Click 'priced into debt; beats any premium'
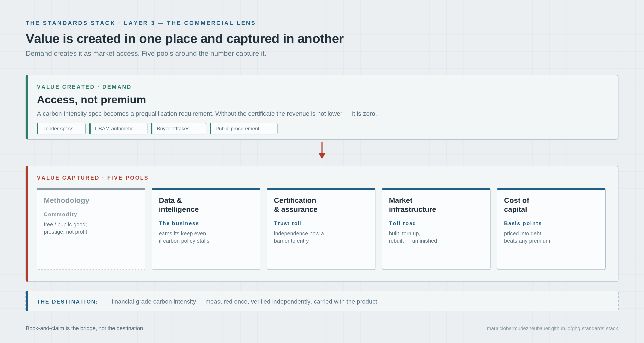 pos(527,237)
